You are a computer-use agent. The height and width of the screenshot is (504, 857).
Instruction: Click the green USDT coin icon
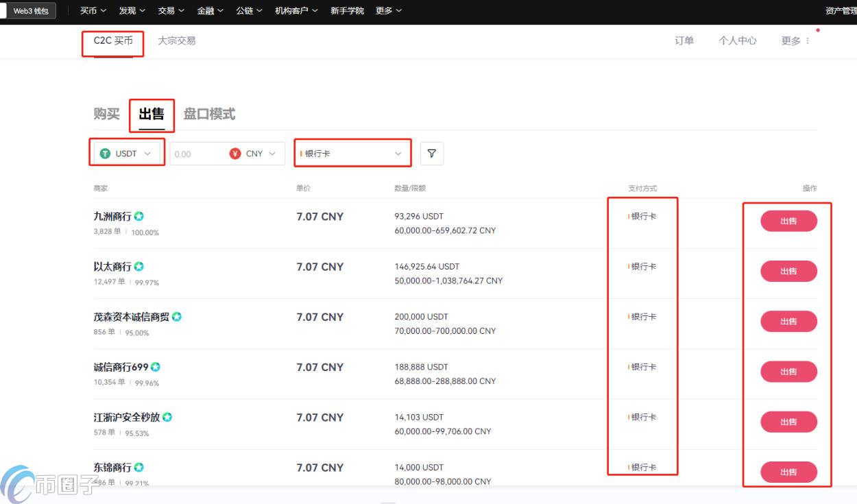(105, 154)
